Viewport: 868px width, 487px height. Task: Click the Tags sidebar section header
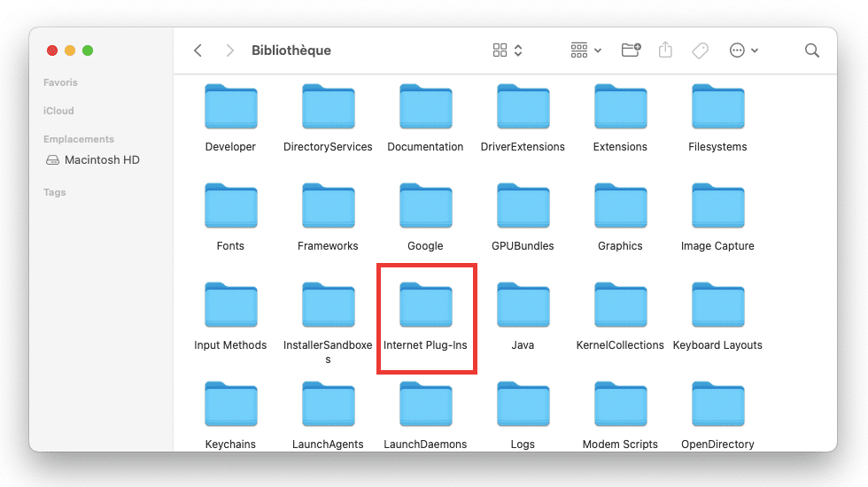tap(55, 192)
